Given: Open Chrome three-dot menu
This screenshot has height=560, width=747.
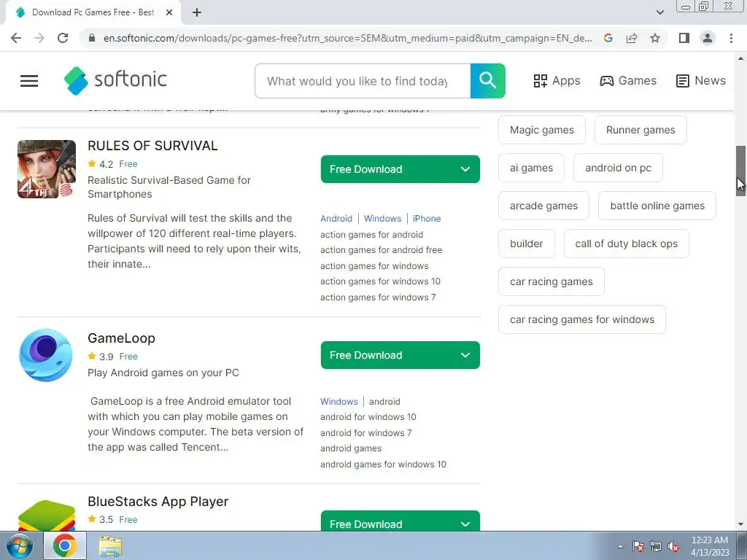Looking at the screenshot, I should point(731,38).
